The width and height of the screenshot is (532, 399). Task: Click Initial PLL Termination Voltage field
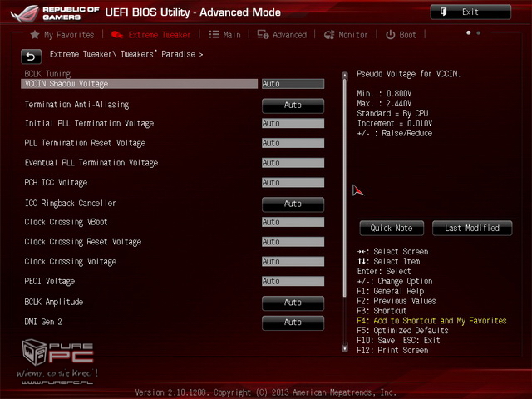tap(293, 123)
